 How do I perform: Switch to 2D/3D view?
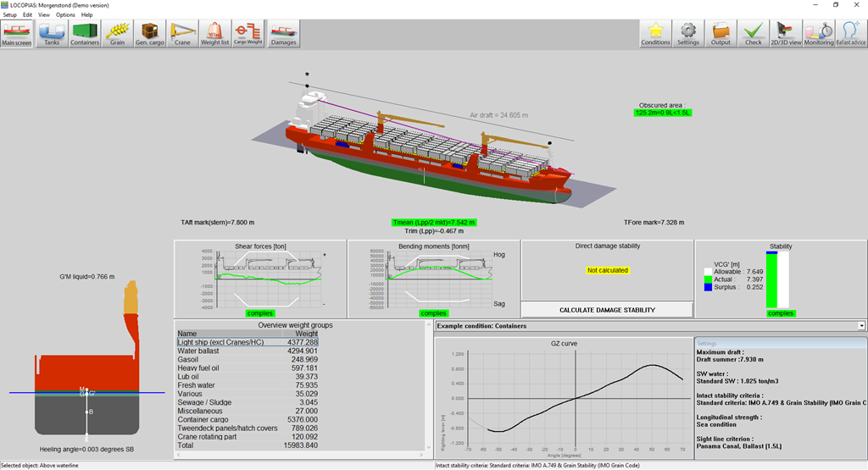pyautogui.click(x=785, y=34)
